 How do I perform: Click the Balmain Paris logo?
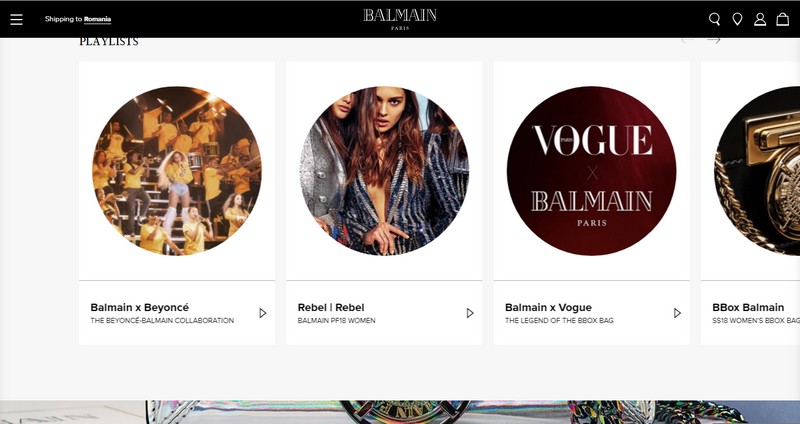tap(400, 19)
